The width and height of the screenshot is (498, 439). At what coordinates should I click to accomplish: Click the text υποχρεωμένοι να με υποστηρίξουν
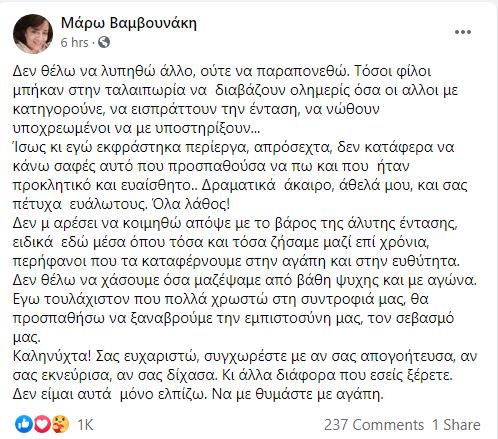pos(136,128)
